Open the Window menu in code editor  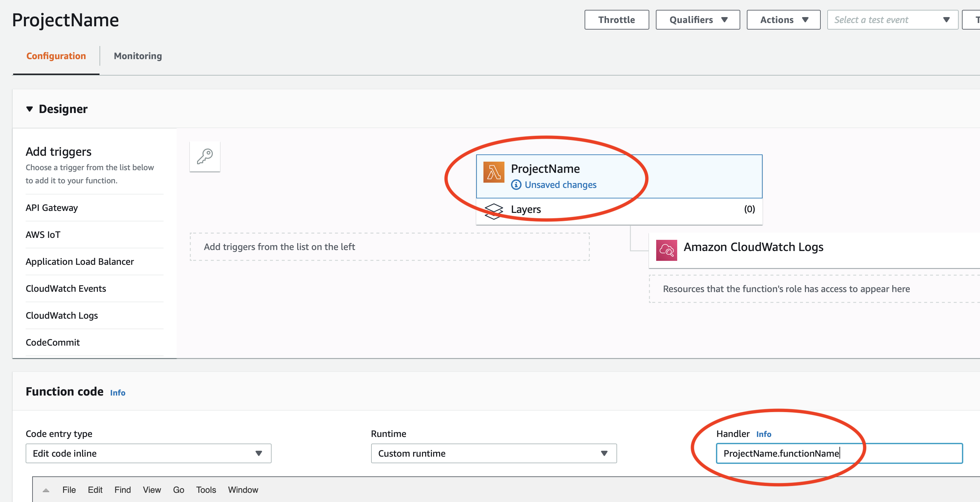click(x=243, y=490)
